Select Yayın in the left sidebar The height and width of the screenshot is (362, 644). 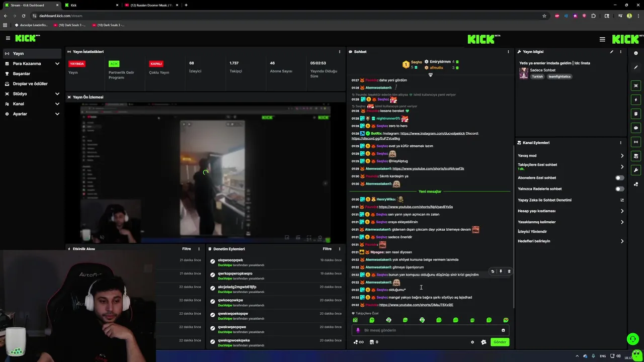[x=32, y=53]
